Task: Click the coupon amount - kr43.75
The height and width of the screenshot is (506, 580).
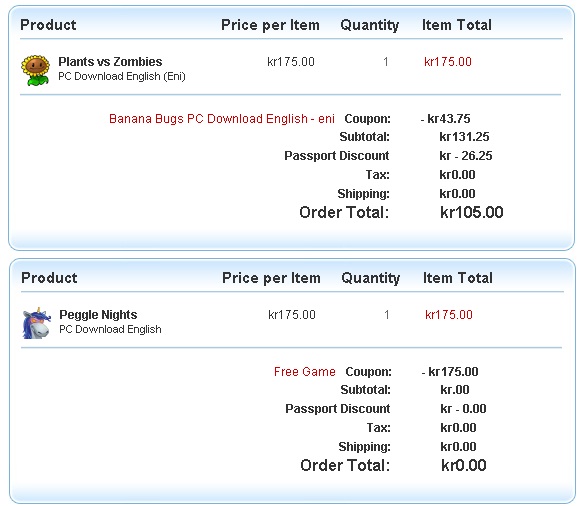Action: click(445, 119)
